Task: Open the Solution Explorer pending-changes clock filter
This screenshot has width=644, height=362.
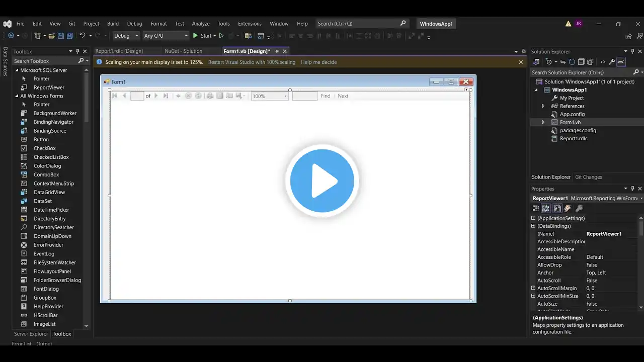Action: (549, 62)
